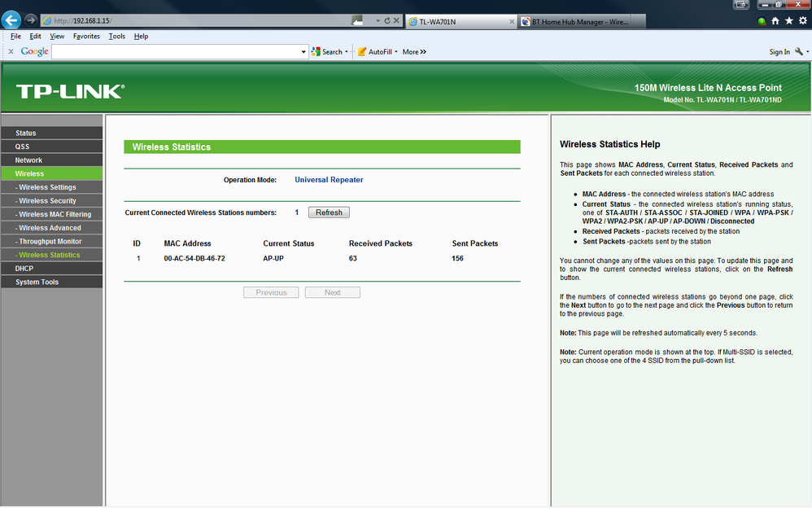Viewport: 812px width, 508px height.
Task: Expand the AutoFill dropdown arrow
Action: tap(396, 52)
